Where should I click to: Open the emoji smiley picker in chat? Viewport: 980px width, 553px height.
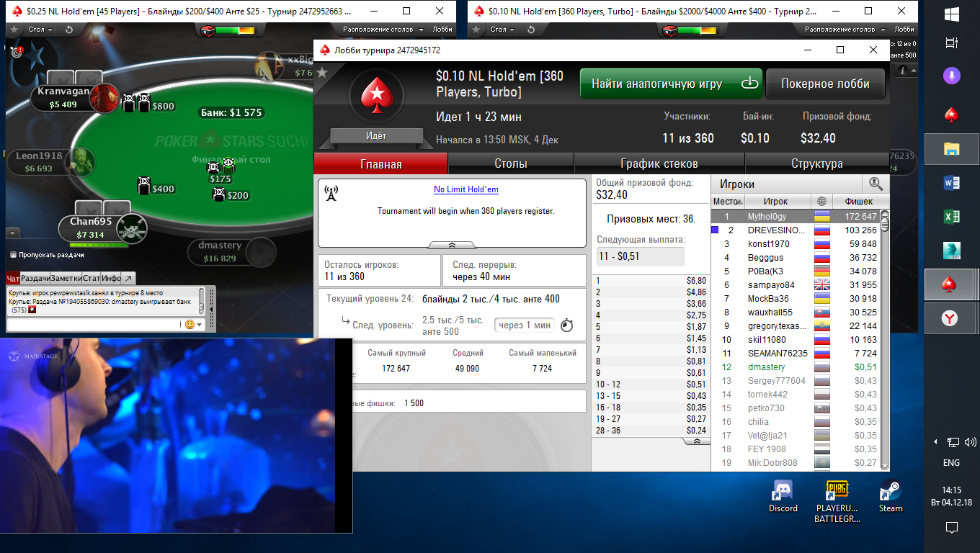[190, 325]
